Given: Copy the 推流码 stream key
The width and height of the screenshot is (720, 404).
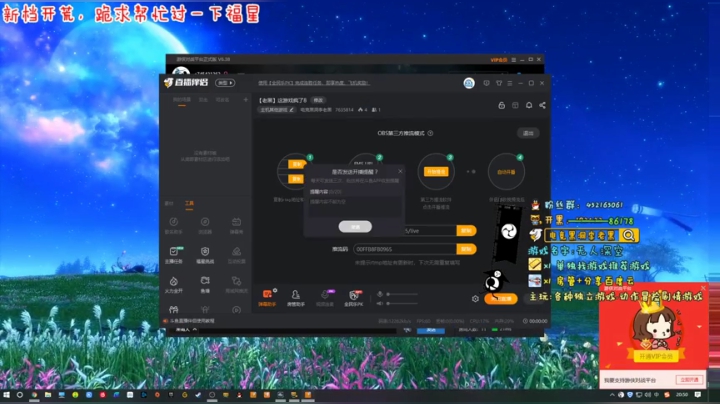Looking at the screenshot, I should coord(466,249).
